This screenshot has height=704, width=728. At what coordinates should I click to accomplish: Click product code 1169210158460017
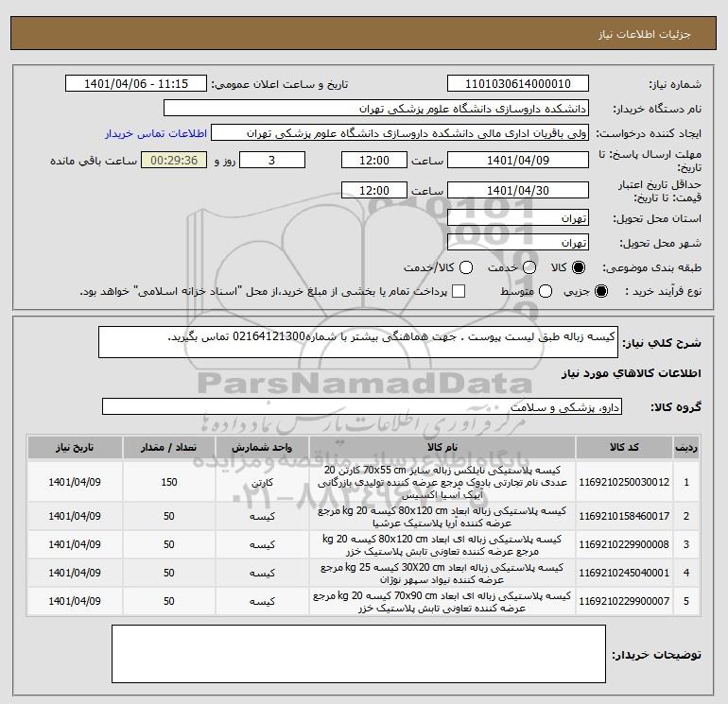pyautogui.click(x=624, y=516)
